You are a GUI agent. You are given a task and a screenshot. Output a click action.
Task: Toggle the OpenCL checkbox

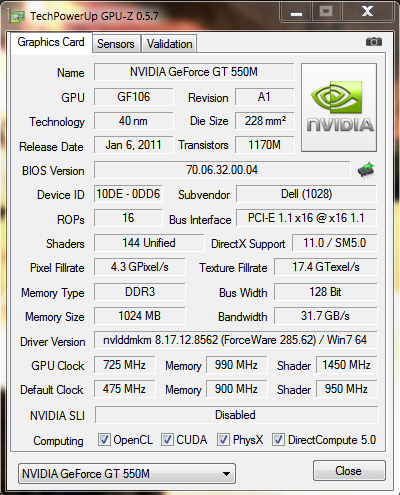tap(104, 440)
